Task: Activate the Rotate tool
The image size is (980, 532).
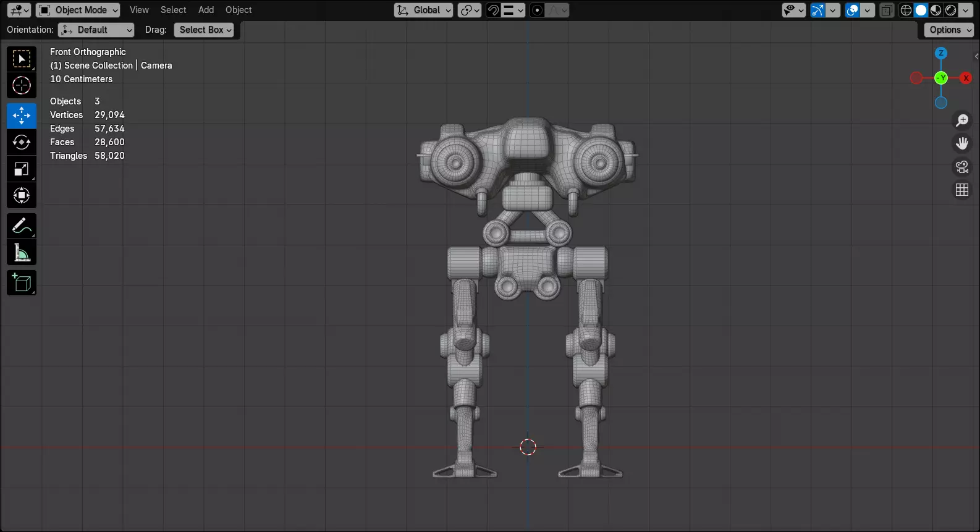Action: click(22, 142)
